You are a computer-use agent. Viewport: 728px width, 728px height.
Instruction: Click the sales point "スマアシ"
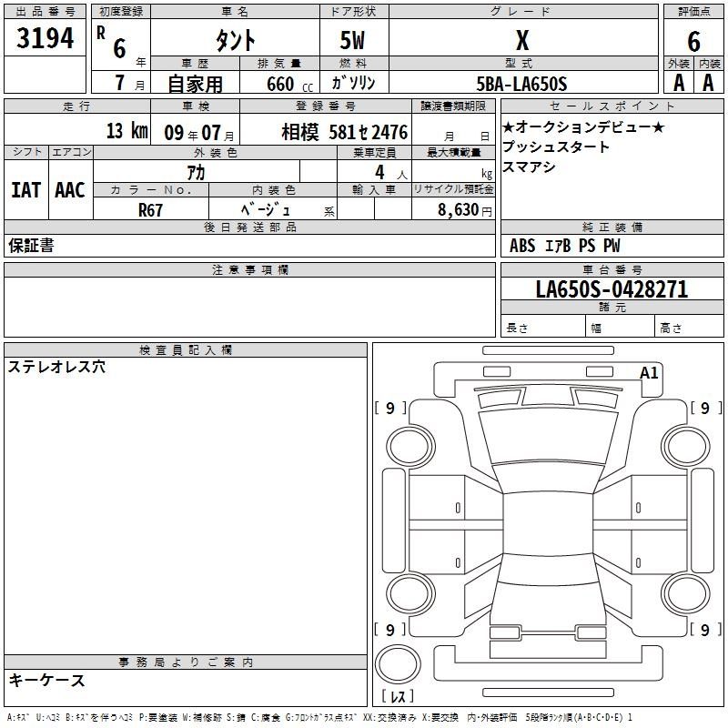pos(529,167)
